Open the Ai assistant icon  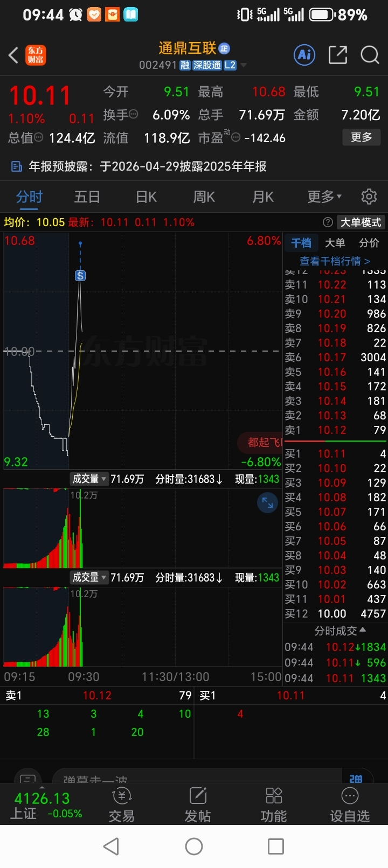click(x=304, y=54)
